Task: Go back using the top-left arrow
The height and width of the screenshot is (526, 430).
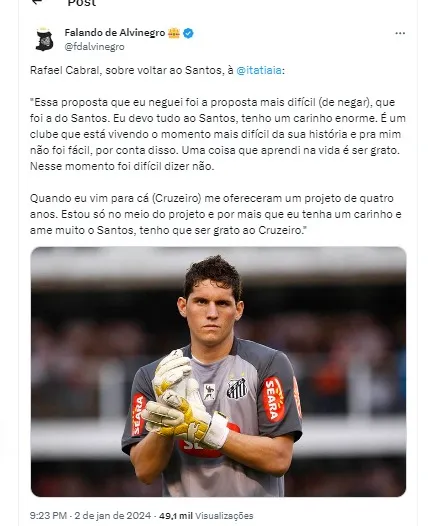Action: (x=38, y=2)
